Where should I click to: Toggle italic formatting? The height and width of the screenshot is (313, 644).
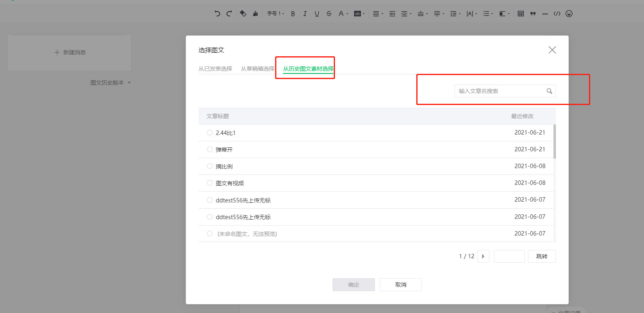click(305, 14)
